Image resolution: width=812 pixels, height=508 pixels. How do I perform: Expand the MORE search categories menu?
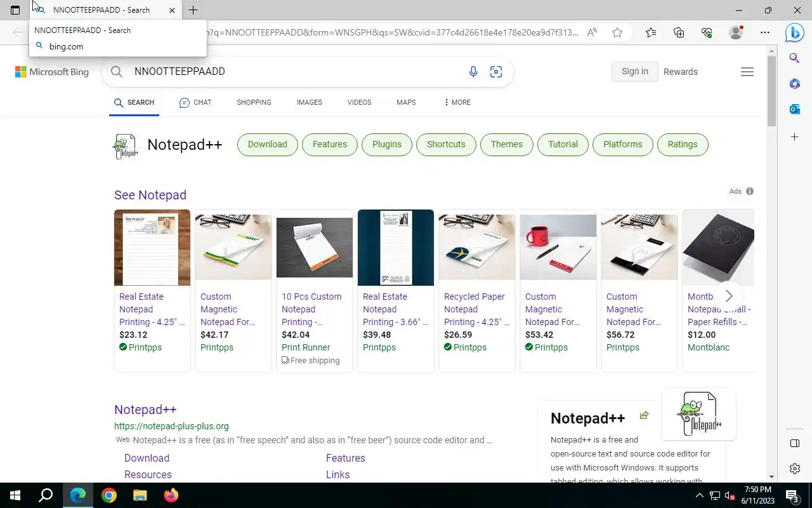click(457, 102)
